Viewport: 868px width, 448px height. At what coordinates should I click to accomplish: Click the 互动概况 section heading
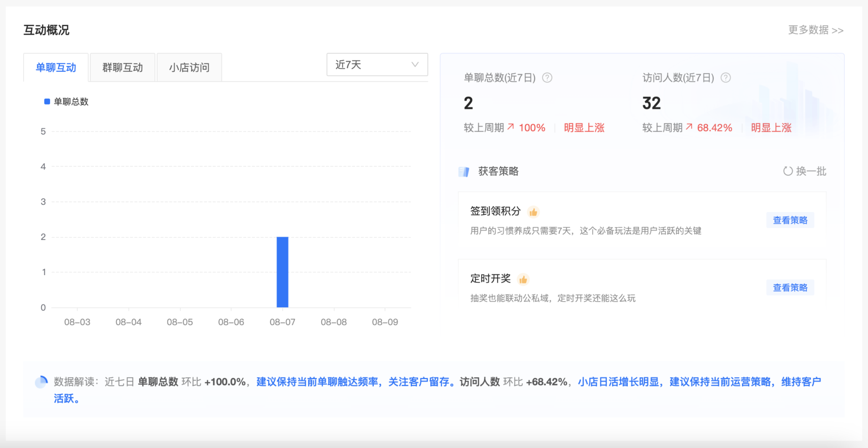click(x=46, y=30)
